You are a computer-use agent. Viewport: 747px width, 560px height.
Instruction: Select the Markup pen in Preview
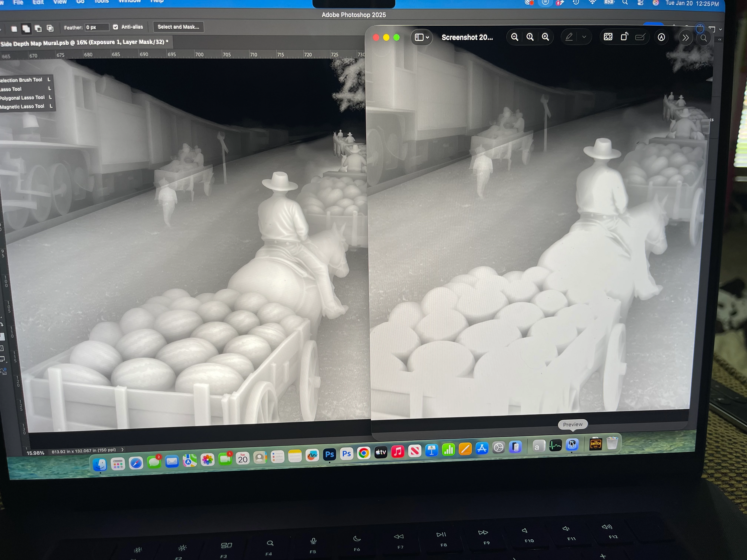pos(569,37)
